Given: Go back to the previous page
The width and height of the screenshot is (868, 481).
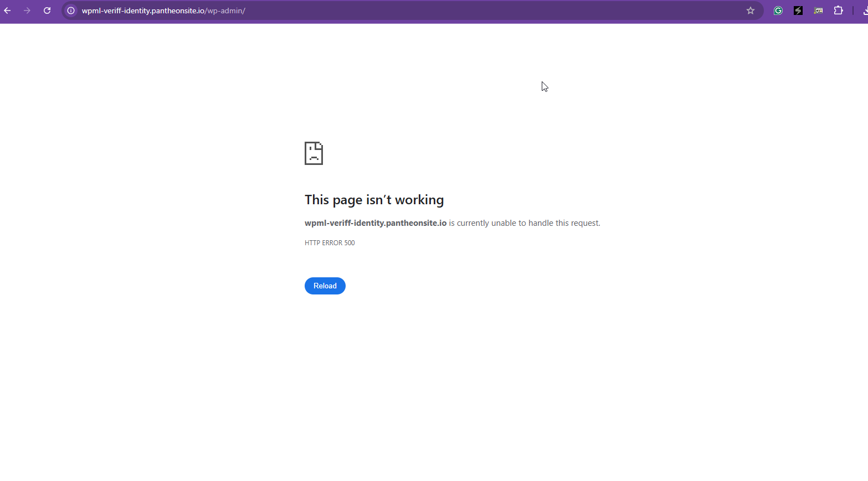Looking at the screenshot, I should tap(7, 11).
